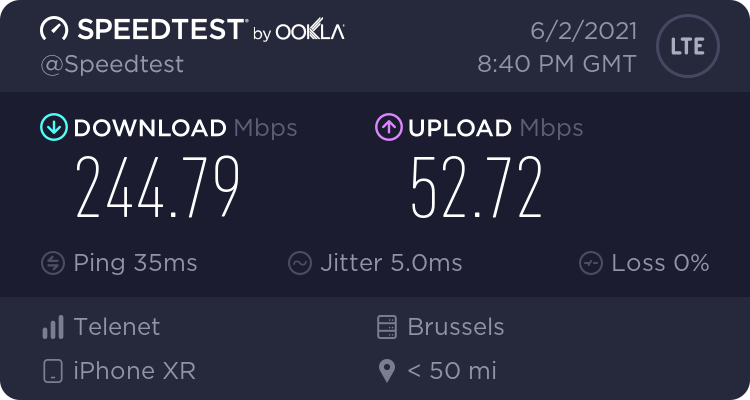Screen dimensions: 750x400
Task: Click the iPhone XR device icon
Action: [x=53, y=372]
